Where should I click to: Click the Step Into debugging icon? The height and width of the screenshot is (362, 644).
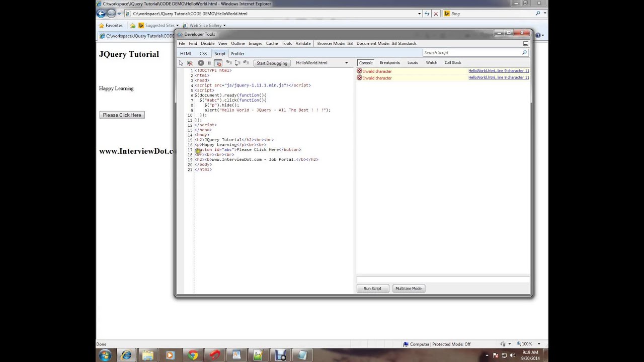229,62
